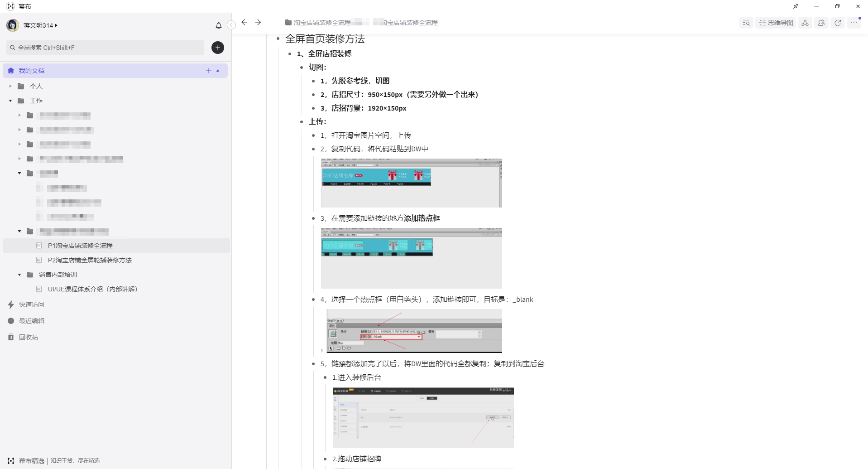
Task: Click folder icon of 销售内部培训
Action: point(30,275)
